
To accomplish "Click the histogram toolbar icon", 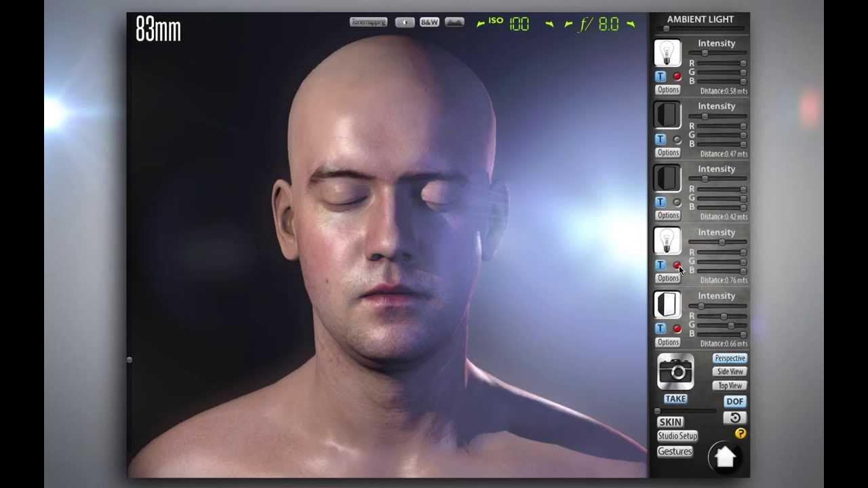I will (x=454, y=22).
